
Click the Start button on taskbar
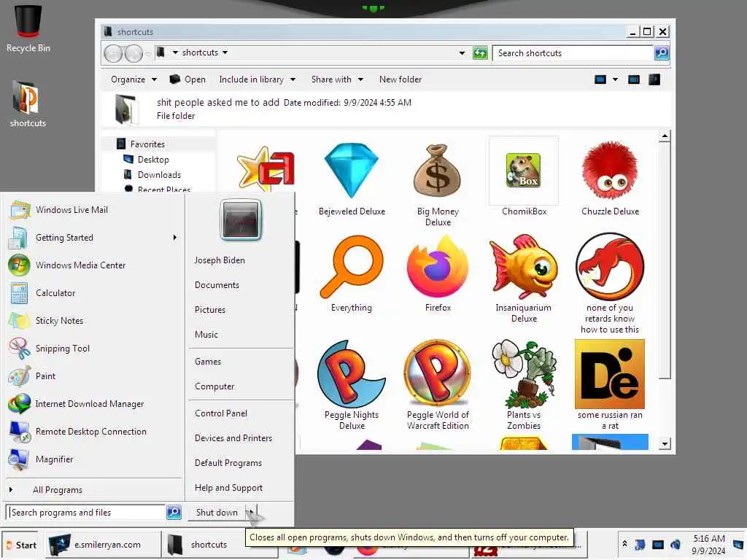pos(20,545)
